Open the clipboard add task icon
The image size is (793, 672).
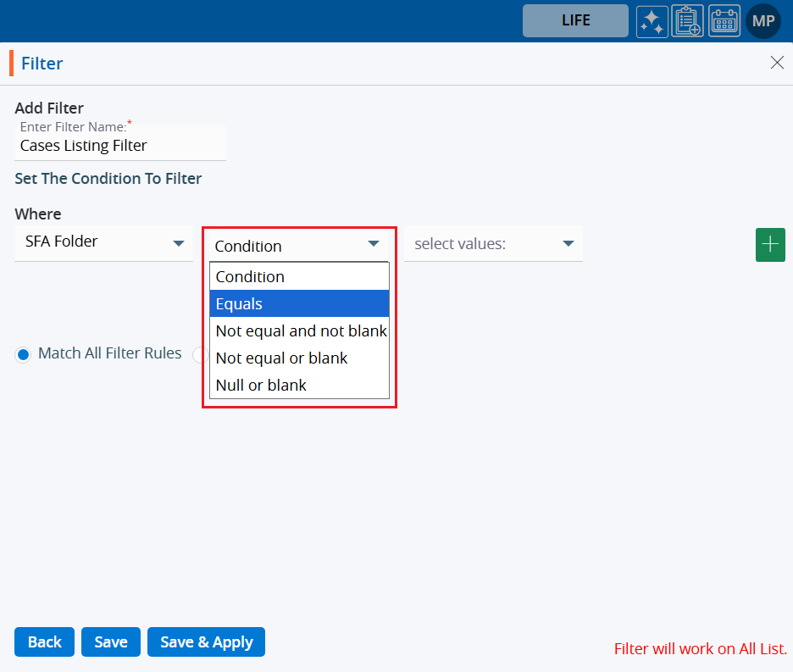(687, 21)
